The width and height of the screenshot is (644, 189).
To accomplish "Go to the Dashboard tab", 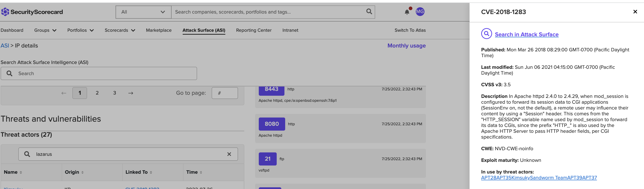I will pos(12,30).
